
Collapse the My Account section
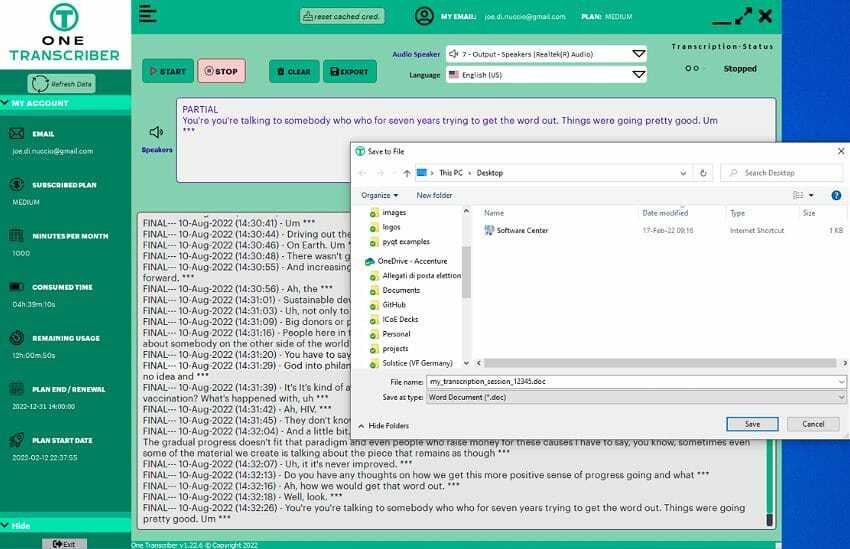pos(65,102)
